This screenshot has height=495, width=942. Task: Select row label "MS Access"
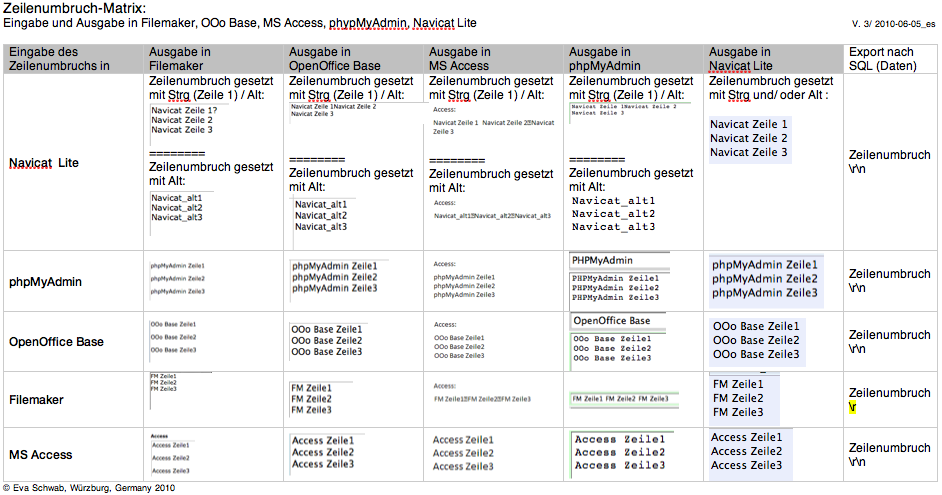[40, 455]
